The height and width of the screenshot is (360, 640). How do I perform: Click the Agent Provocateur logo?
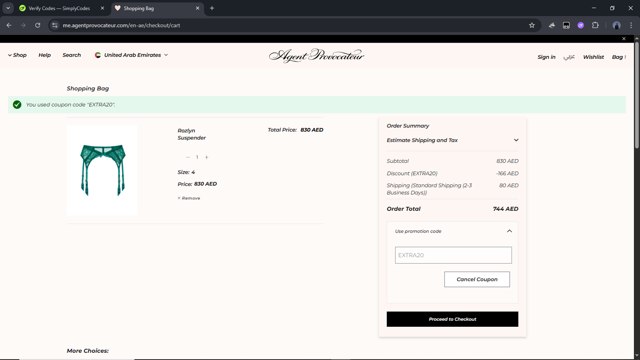pyautogui.click(x=316, y=56)
